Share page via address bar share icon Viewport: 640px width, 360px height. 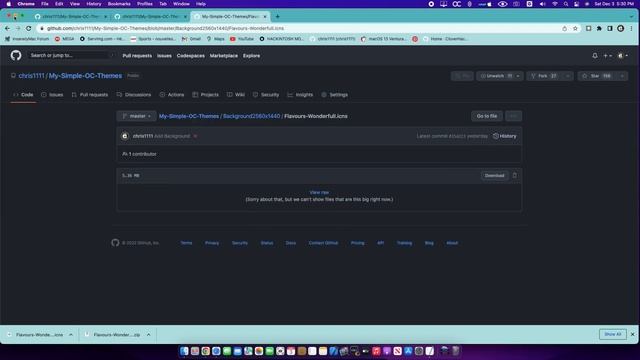point(564,29)
